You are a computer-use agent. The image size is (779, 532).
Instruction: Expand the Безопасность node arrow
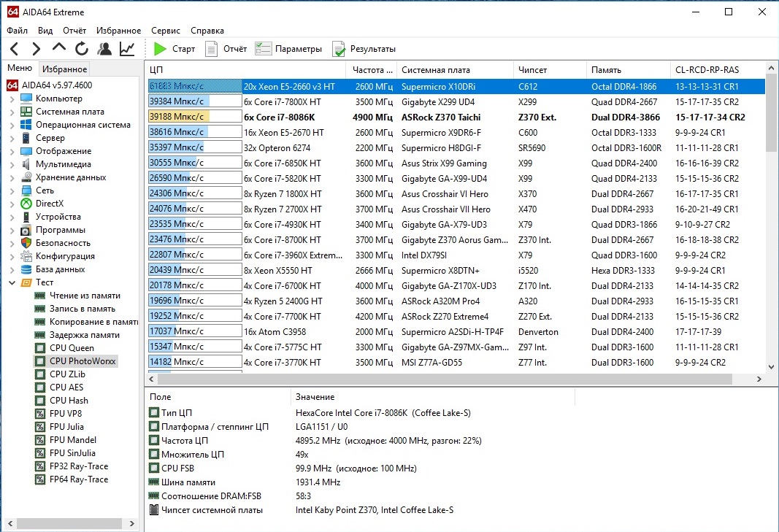[x=12, y=243]
